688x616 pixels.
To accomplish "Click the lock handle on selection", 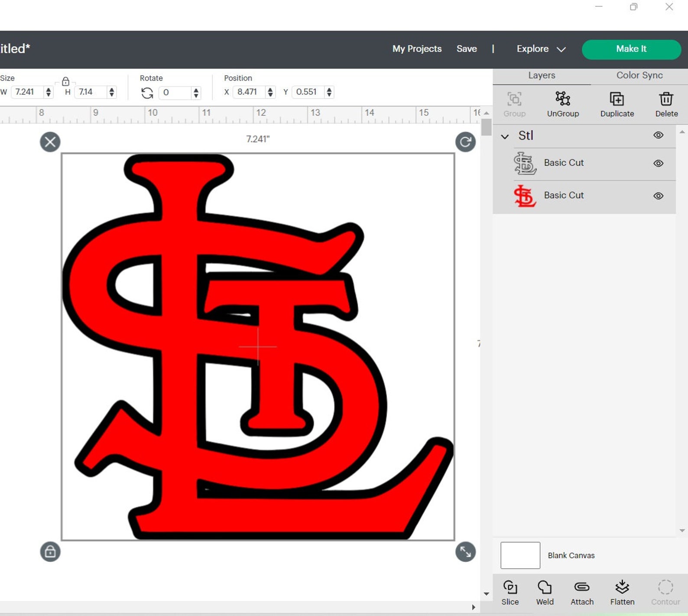I will [x=50, y=552].
